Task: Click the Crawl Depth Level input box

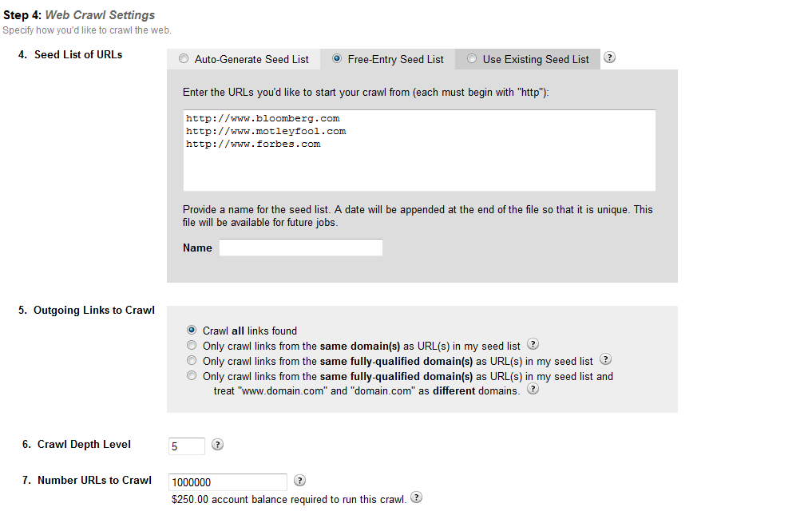Action: (x=187, y=446)
